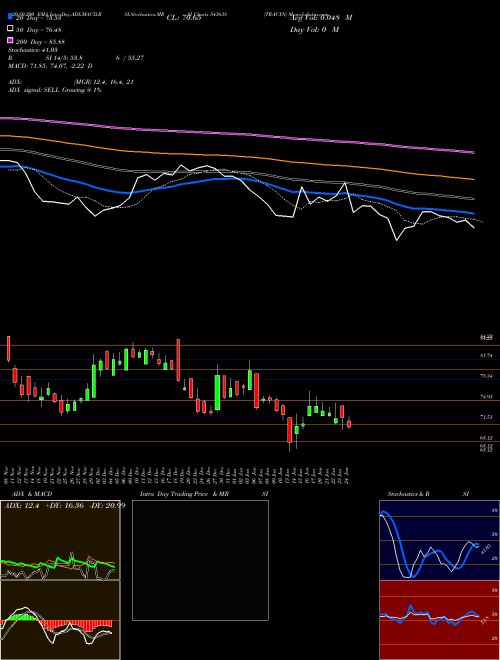Click the white 50 Day legend swatch
The width and height of the screenshot is (500, 660).
(10, 29)
